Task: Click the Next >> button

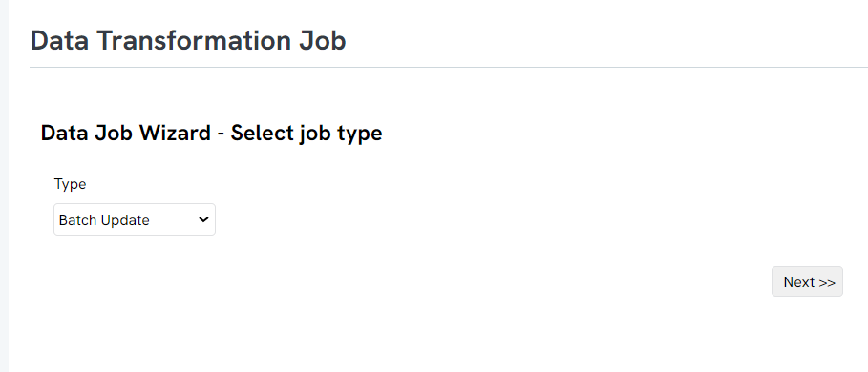Action: (807, 281)
